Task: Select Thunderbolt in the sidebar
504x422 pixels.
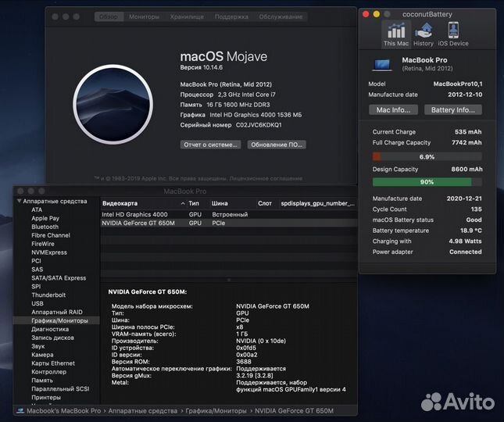Action: point(48,295)
